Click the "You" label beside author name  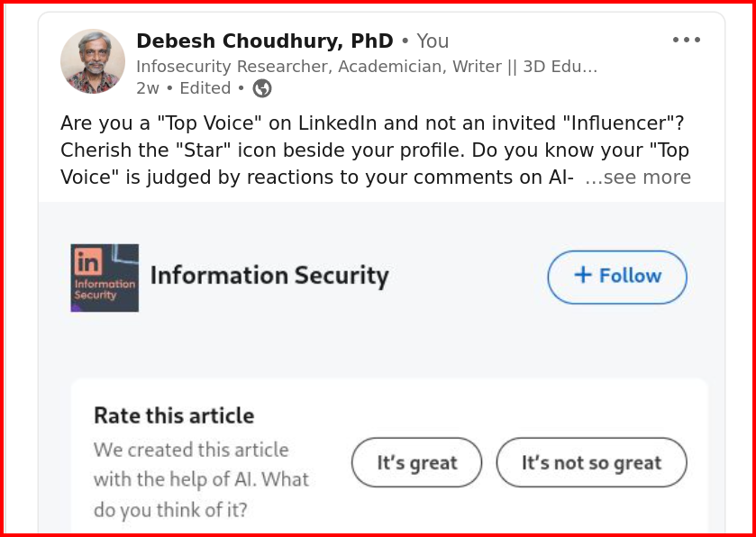click(433, 41)
